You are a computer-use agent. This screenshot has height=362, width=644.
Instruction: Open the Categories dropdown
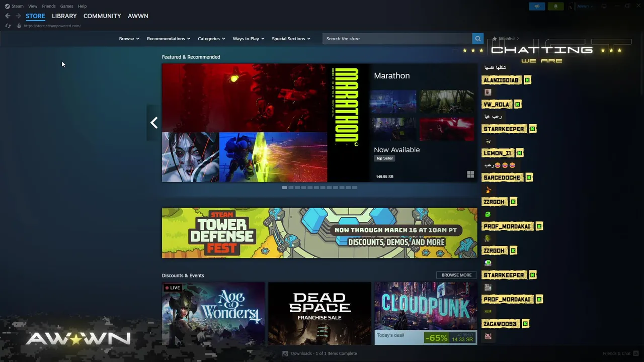(211, 39)
